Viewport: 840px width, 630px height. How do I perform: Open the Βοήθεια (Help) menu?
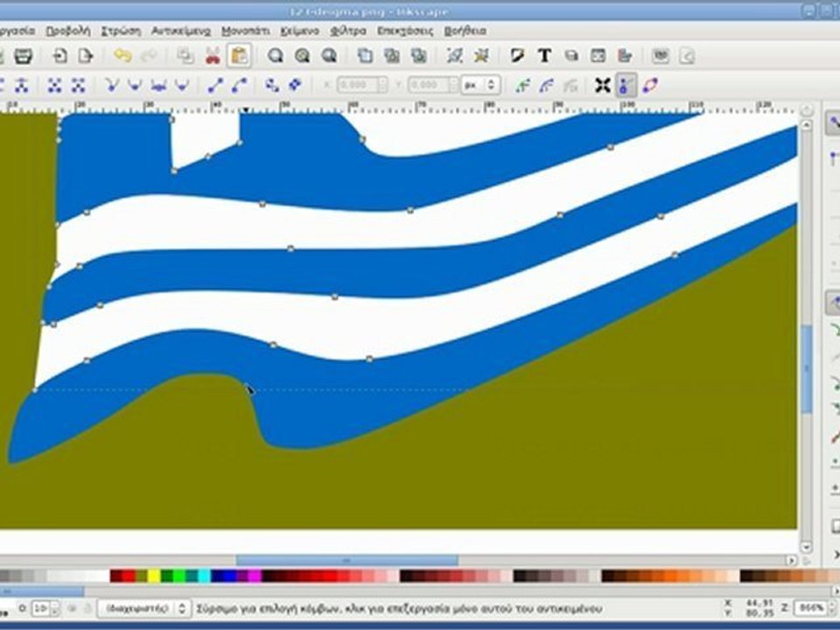(x=465, y=31)
